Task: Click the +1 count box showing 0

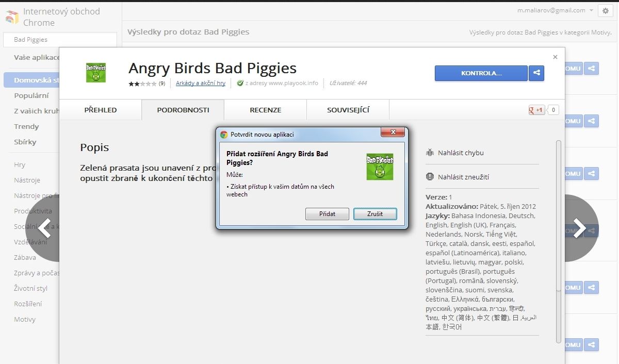Action: (x=553, y=110)
